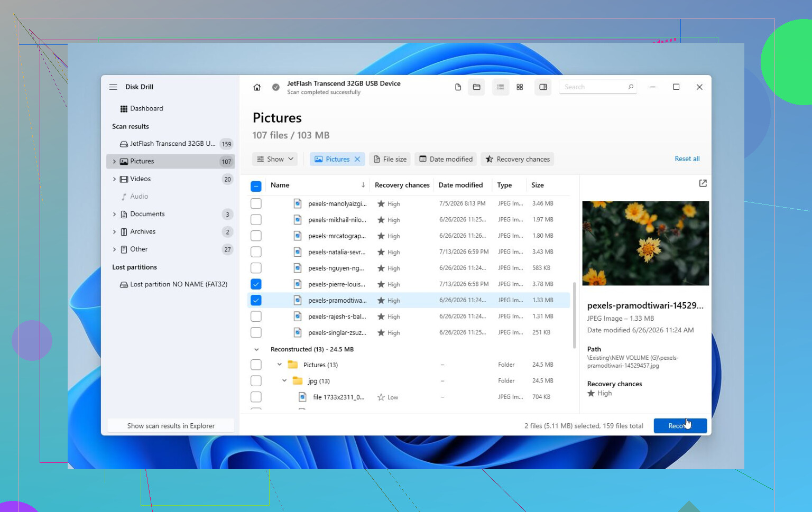
Task: Select Lost partition NO NAME (FAT32)
Action: (171, 284)
